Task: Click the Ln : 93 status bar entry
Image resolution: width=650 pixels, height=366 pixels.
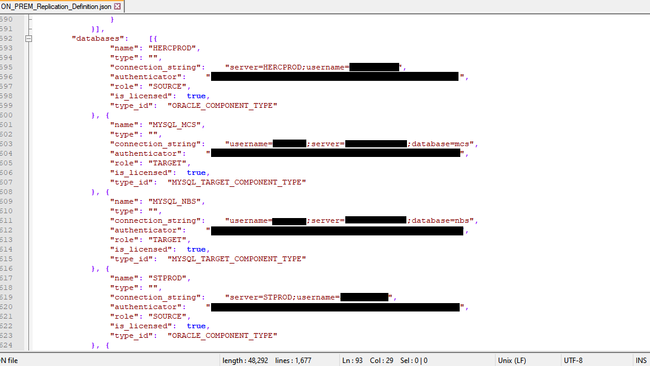Action: [352, 361]
